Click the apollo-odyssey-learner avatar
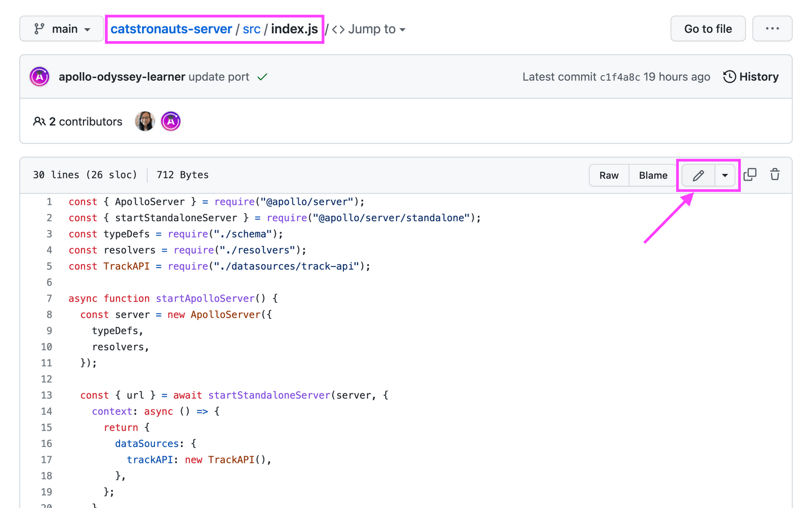812x508 pixels. pos(39,76)
